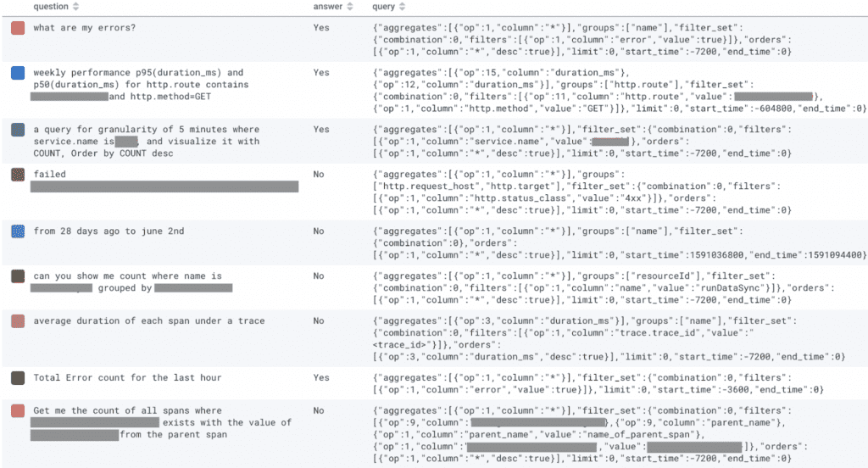Click patterned swatch beside the 'failed' row
This screenshot has height=468, width=868.
(18, 174)
